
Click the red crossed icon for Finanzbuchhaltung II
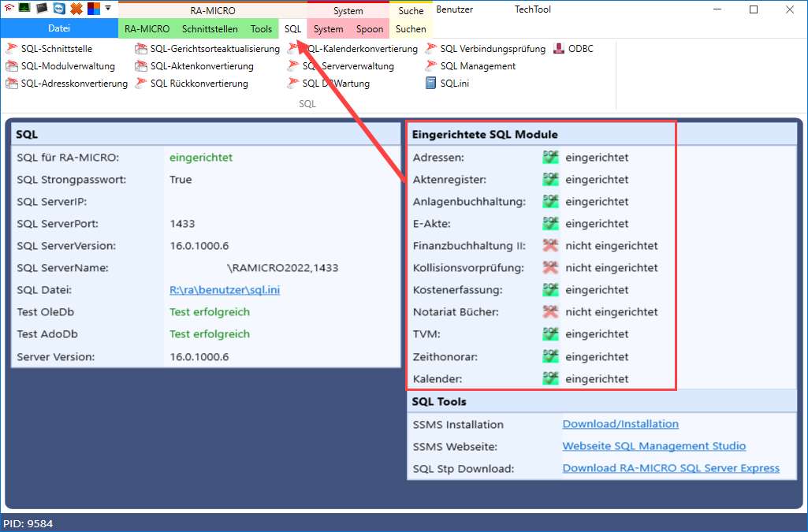(550, 246)
